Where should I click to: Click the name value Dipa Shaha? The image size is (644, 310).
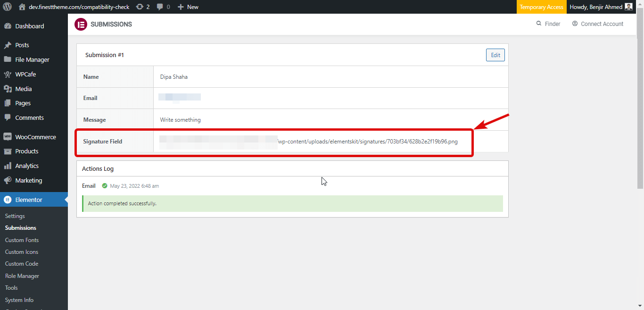click(174, 77)
